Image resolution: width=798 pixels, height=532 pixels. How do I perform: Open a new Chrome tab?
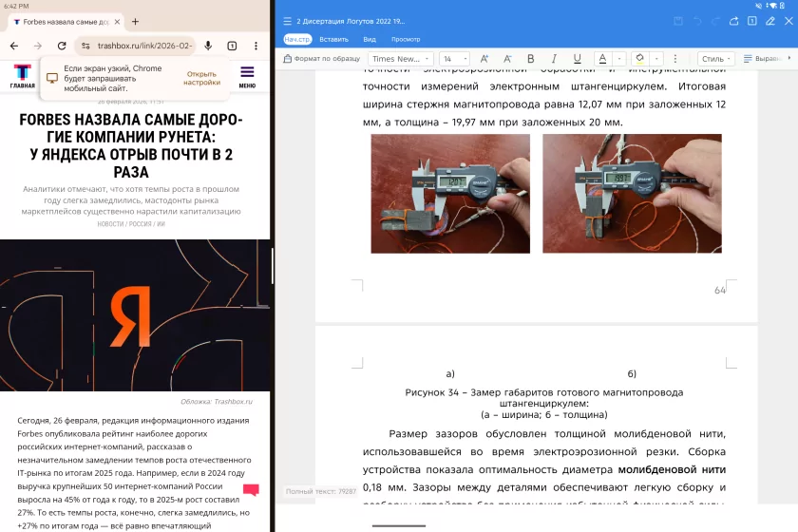pos(135,22)
